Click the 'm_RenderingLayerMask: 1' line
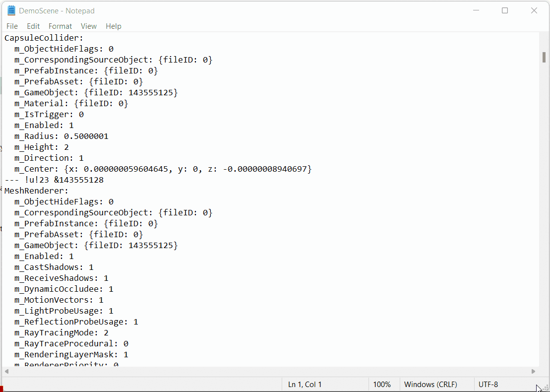Image resolution: width=550 pixels, height=392 pixels. tap(71, 354)
